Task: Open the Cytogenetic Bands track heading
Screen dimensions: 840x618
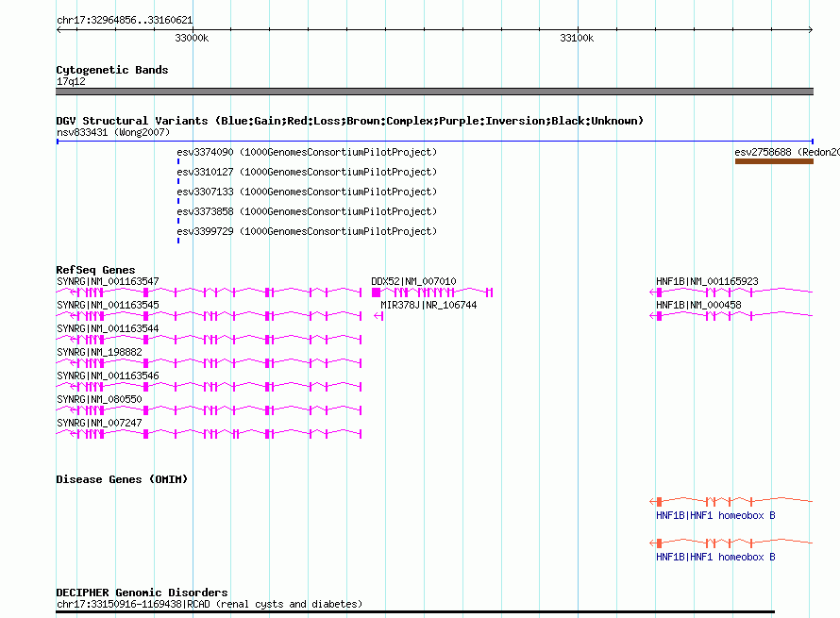Action: (x=112, y=70)
